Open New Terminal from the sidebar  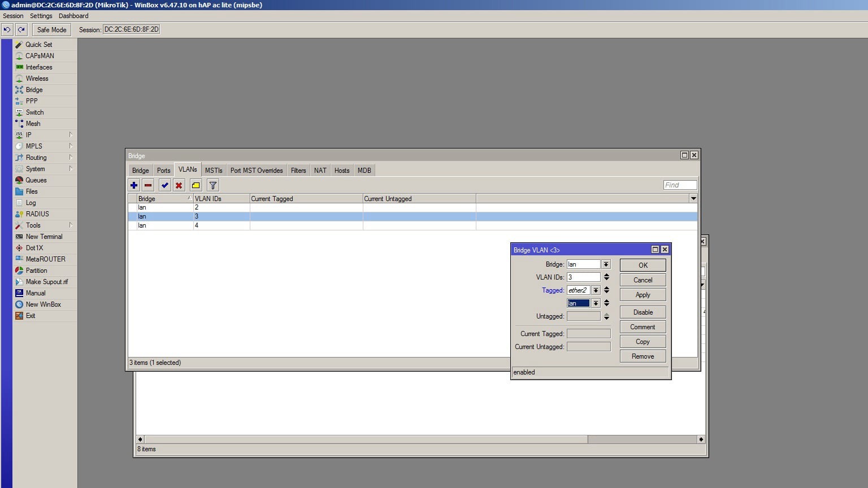[44, 237]
